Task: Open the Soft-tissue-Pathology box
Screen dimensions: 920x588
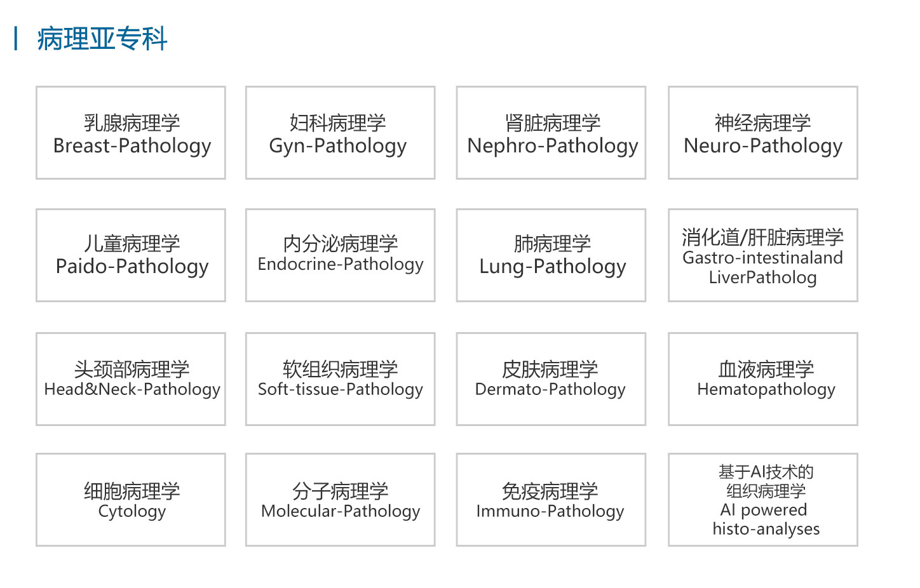Action: [x=341, y=379]
